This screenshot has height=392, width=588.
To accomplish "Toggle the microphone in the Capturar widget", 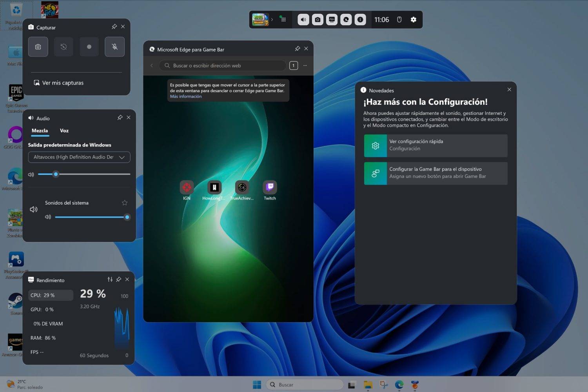I will (x=114, y=47).
